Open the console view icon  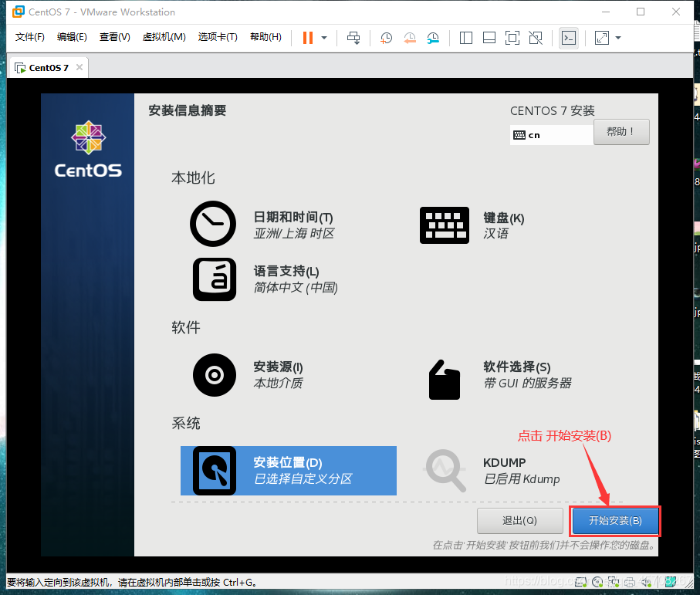pos(569,38)
